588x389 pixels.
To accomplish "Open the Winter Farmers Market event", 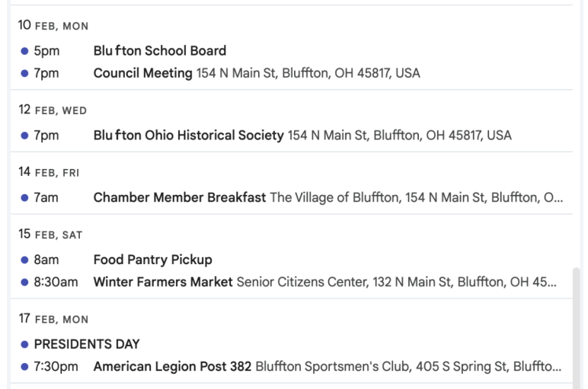I will pyautogui.click(x=163, y=282).
